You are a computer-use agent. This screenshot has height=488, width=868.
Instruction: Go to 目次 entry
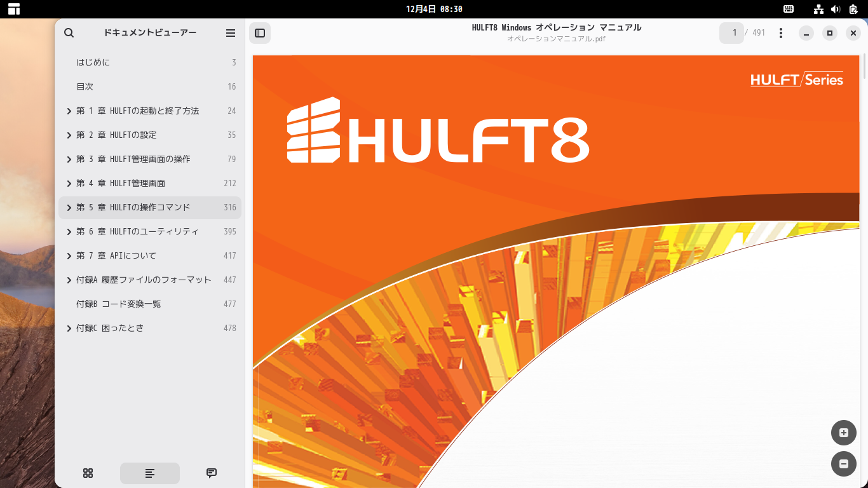click(x=150, y=86)
